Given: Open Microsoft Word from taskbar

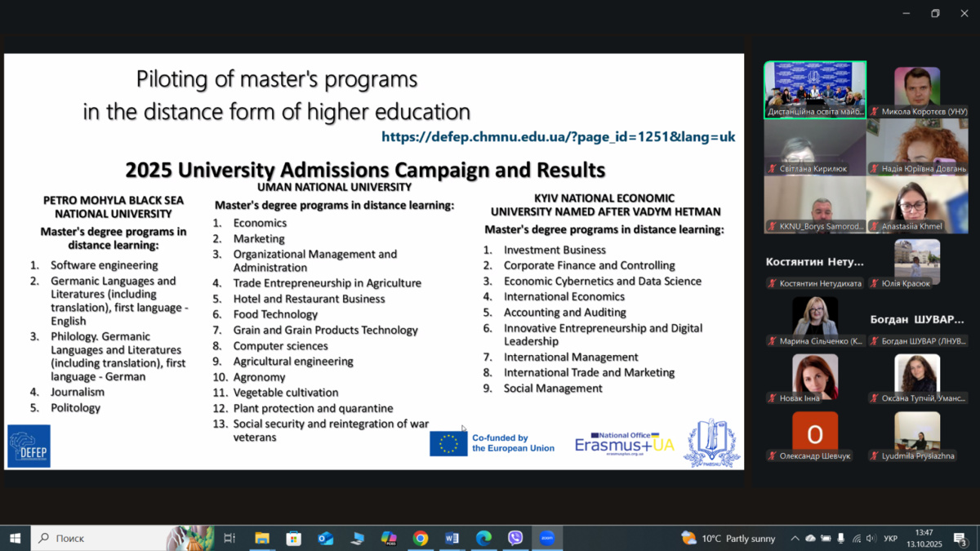Looking at the screenshot, I should click(x=452, y=538).
